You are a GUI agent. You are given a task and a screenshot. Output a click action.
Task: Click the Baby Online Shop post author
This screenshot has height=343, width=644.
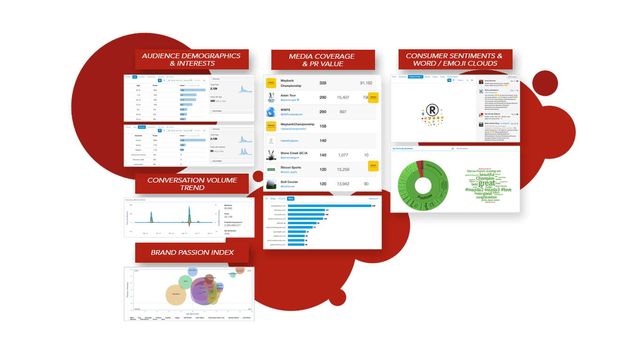[x=492, y=124]
